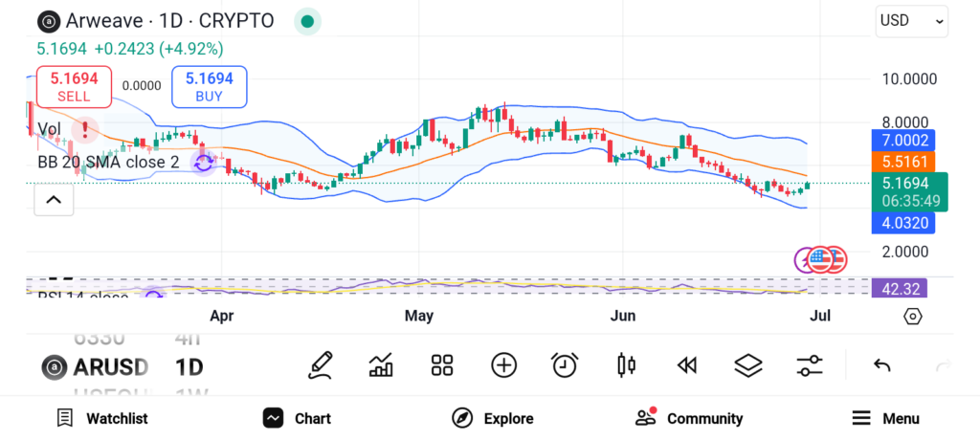The width and height of the screenshot is (980, 441).
Task: Click the 4.0320 lower band price label
Action: 903,223
